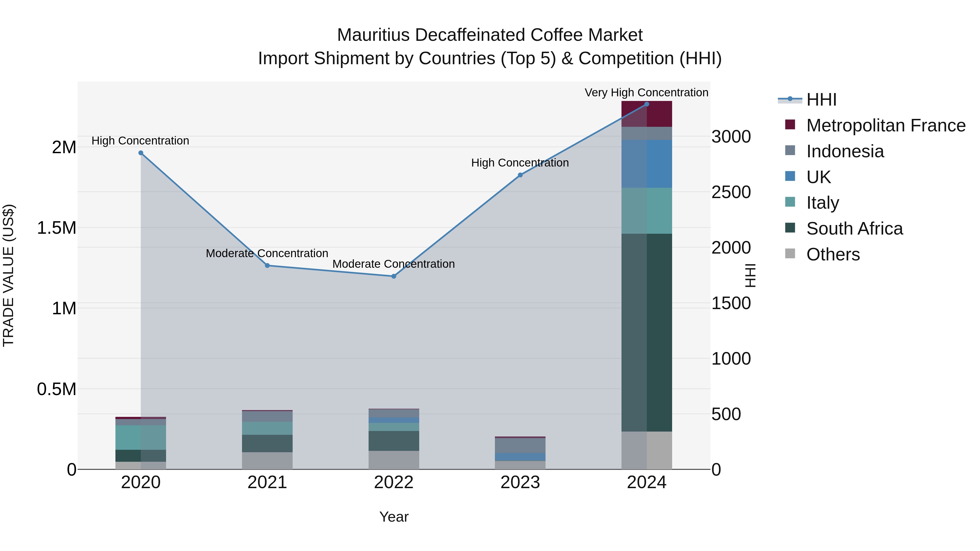Select the 2022 HHI data point

click(x=394, y=276)
